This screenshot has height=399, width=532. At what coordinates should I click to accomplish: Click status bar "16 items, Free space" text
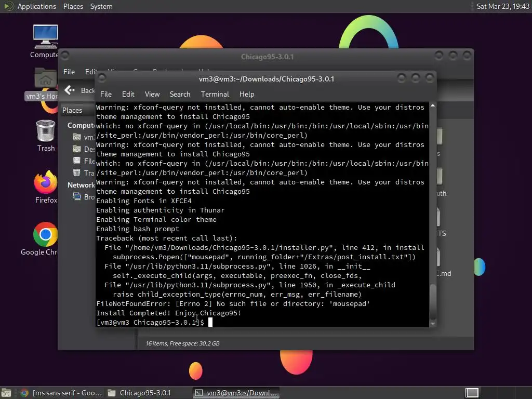click(182, 343)
